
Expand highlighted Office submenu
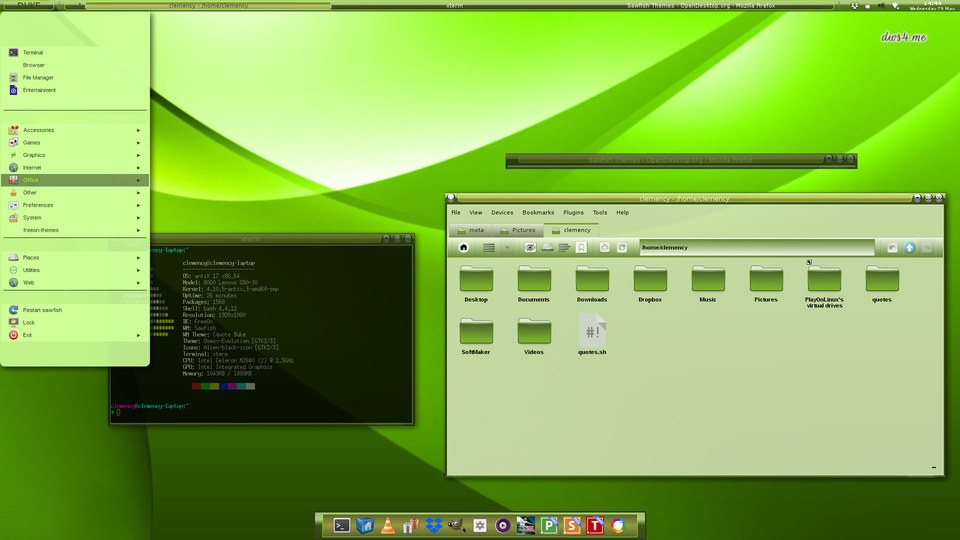(x=75, y=180)
